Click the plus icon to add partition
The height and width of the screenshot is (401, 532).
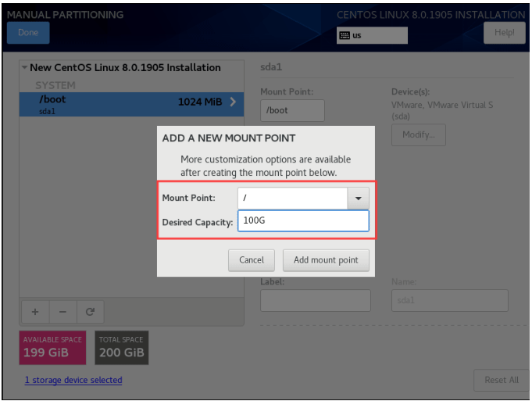(x=35, y=311)
